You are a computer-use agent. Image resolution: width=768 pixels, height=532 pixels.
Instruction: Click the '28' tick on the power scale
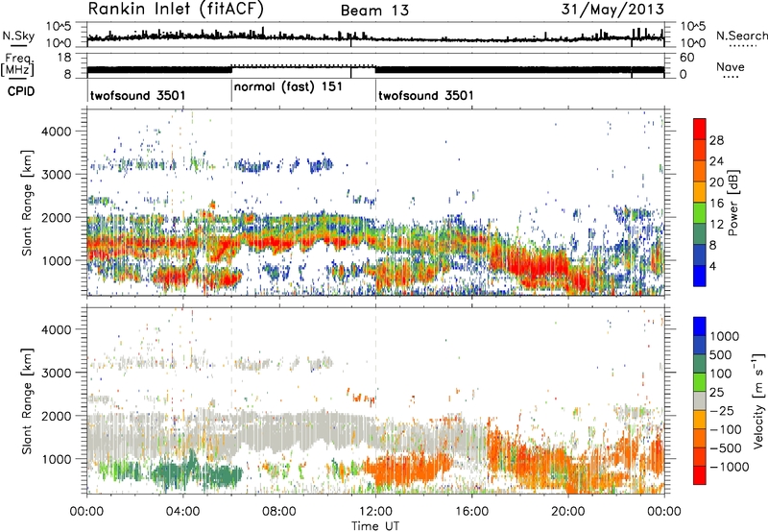tap(716, 140)
